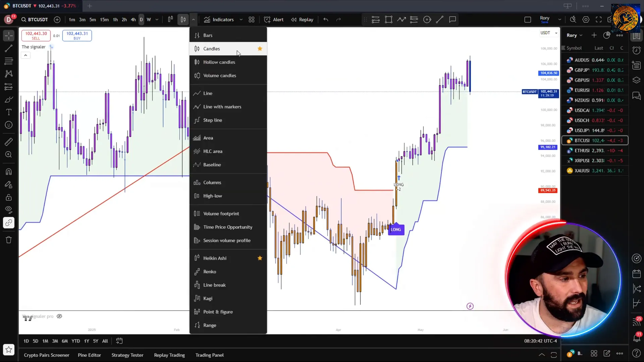Screen dimensions: 644x362
Task: Open the chart settings gear icon
Action: coord(586,19)
